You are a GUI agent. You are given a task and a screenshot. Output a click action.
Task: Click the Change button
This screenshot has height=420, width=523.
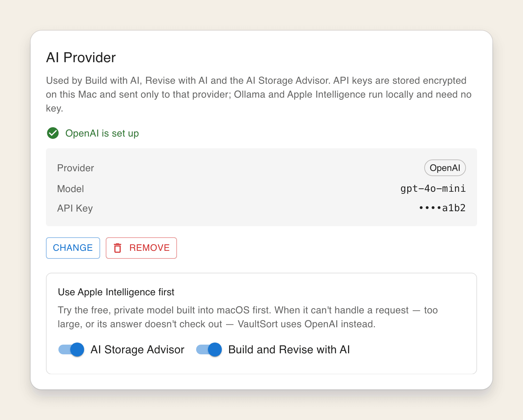click(73, 248)
